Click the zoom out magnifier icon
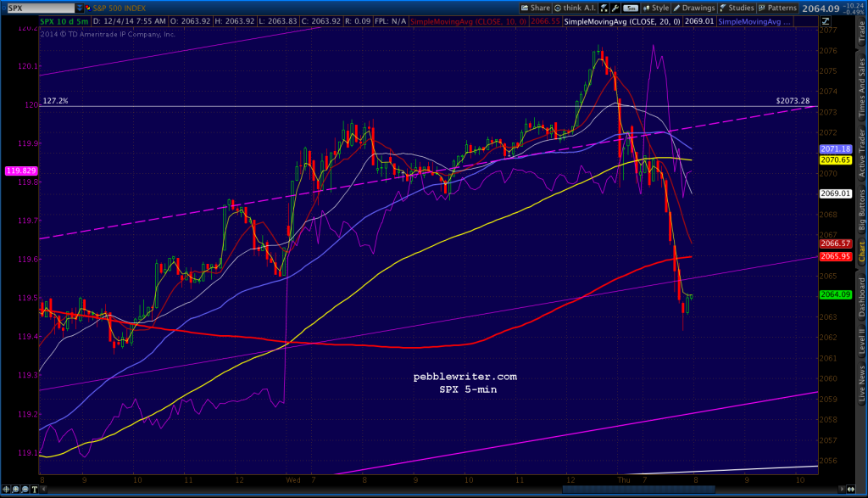 [25, 490]
